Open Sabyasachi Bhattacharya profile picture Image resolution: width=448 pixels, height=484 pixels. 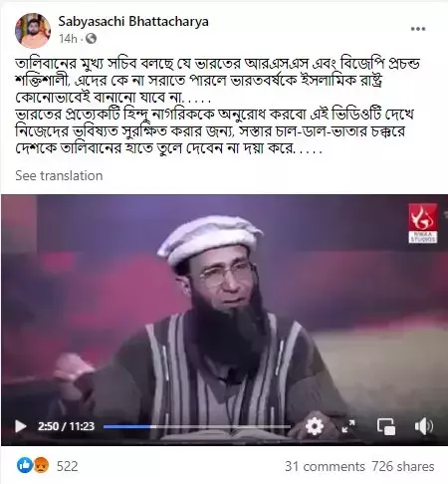tap(33, 31)
